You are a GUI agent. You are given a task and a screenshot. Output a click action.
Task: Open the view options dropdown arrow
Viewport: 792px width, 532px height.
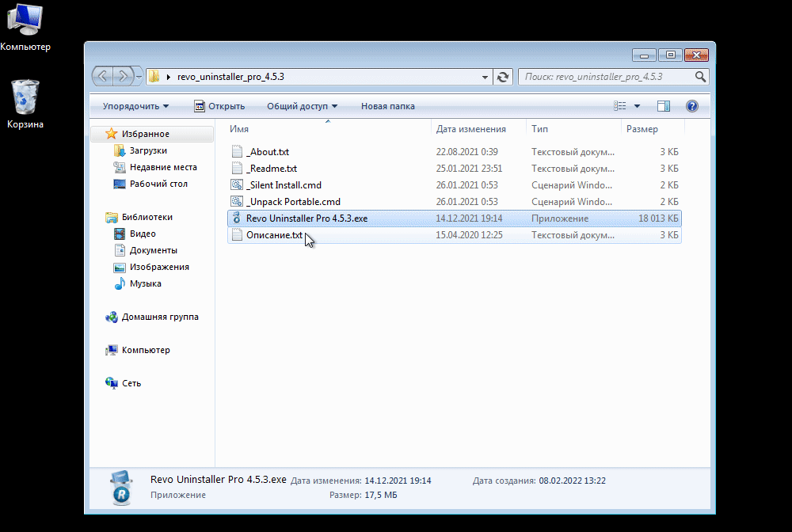click(x=637, y=106)
